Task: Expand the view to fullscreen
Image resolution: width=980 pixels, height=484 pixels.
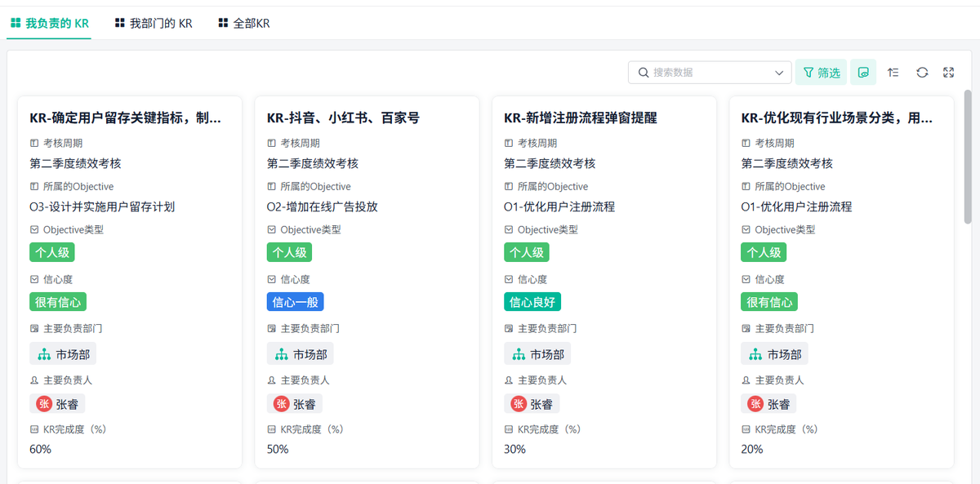Action: [948, 73]
